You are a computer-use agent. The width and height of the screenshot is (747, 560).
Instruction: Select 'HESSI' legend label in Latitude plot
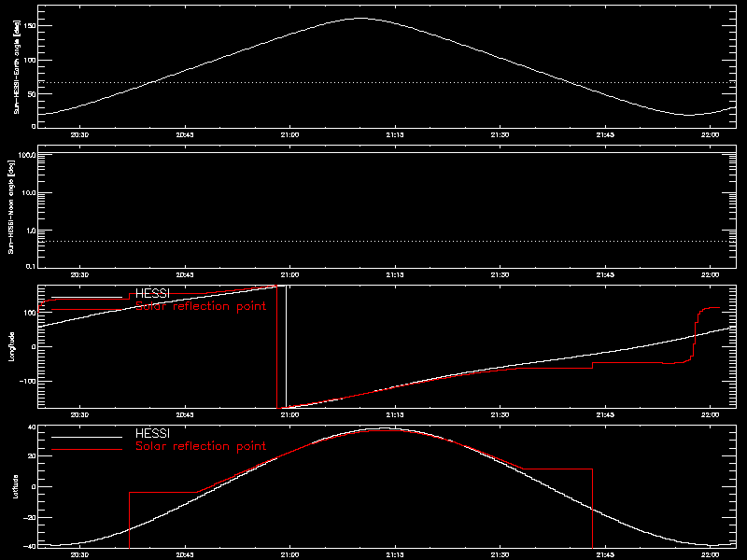[152, 434]
